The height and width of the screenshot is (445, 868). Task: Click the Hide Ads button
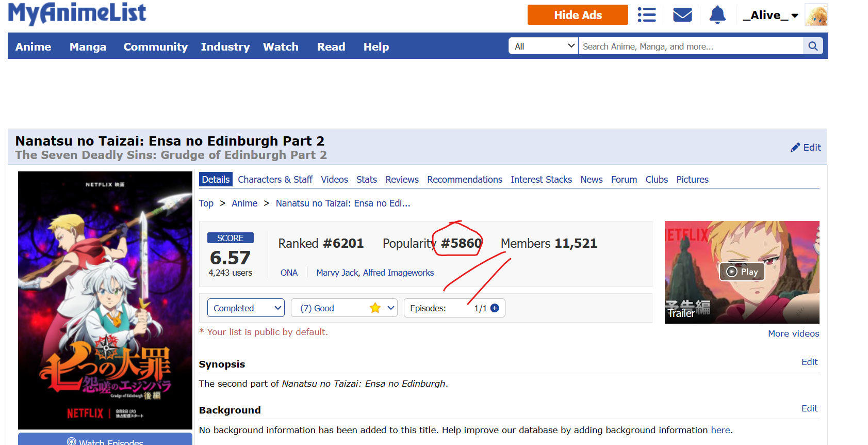[x=577, y=15]
